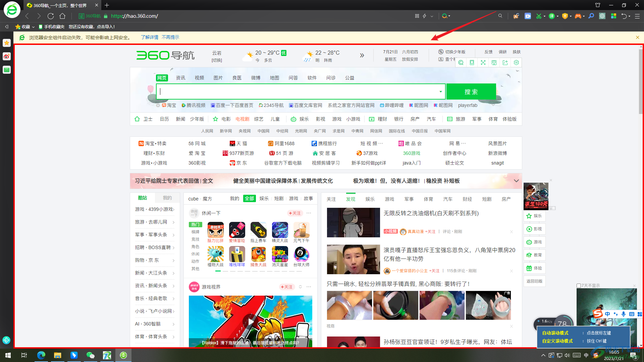Open Windows Start menu
644x362 pixels.
tap(8, 355)
